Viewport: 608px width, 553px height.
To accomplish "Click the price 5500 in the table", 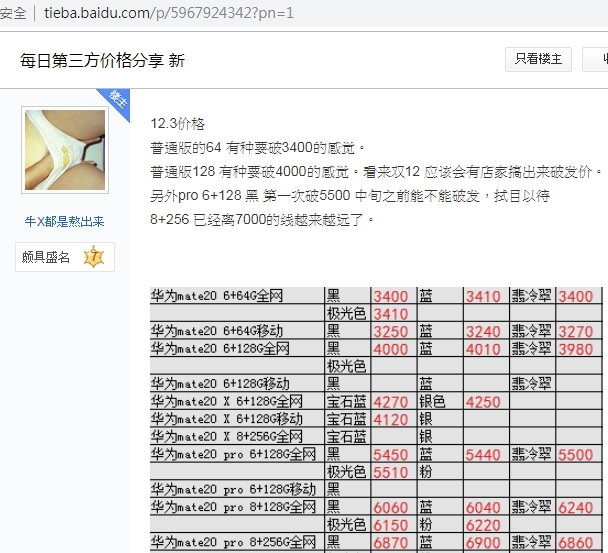I will tap(576, 455).
